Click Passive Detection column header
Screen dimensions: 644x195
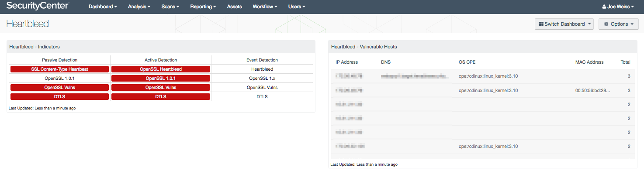[59, 60]
